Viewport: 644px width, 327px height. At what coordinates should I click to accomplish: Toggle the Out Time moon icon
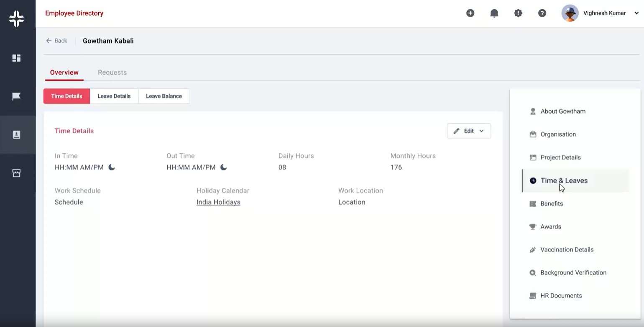pyautogui.click(x=224, y=167)
